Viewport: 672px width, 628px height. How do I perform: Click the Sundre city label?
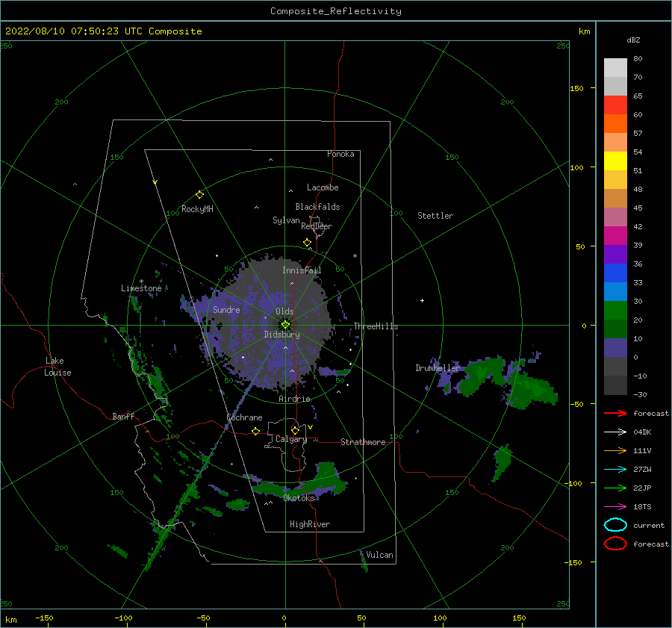point(226,309)
